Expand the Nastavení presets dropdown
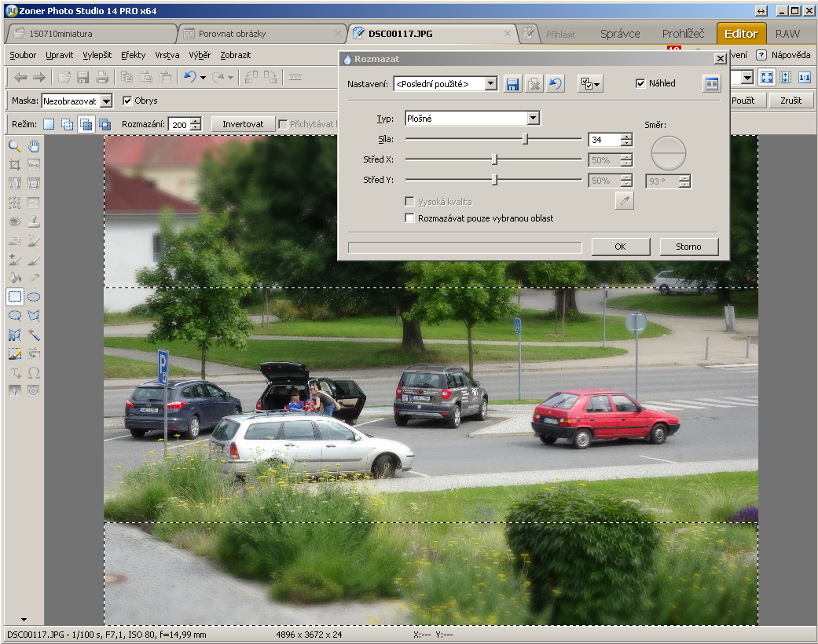Image resolution: width=818 pixels, height=644 pixels. (490, 84)
